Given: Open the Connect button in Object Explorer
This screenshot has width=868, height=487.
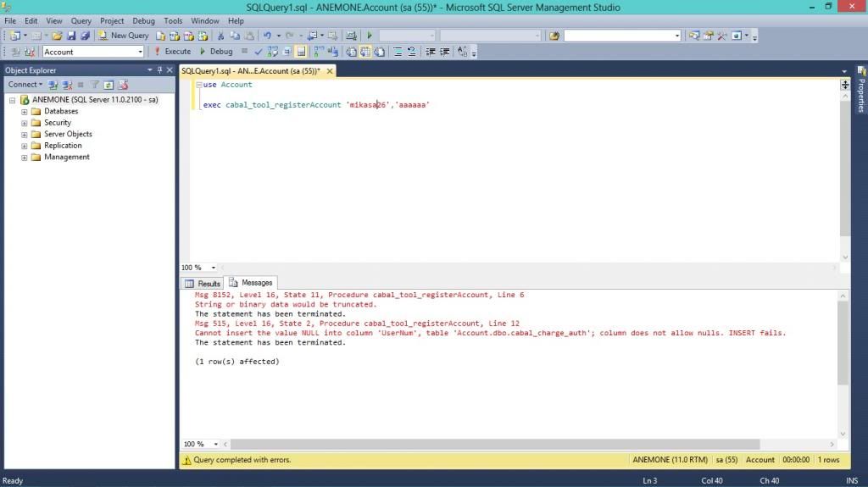Looking at the screenshot, I should point(24,85).
